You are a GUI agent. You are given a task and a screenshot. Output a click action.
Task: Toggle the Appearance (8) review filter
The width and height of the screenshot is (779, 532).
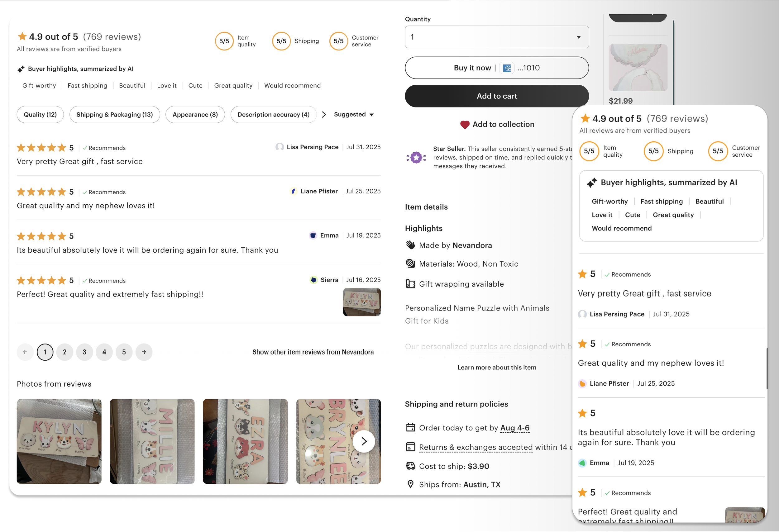[x=195, y=115]
